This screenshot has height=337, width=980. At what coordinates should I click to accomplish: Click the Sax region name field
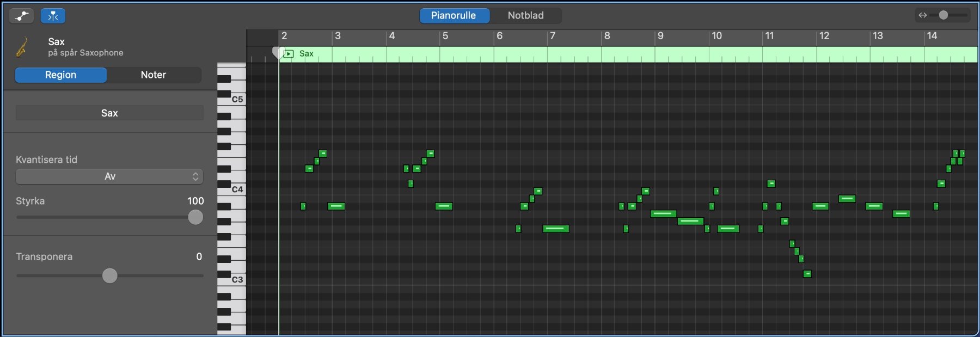[109, 113]
